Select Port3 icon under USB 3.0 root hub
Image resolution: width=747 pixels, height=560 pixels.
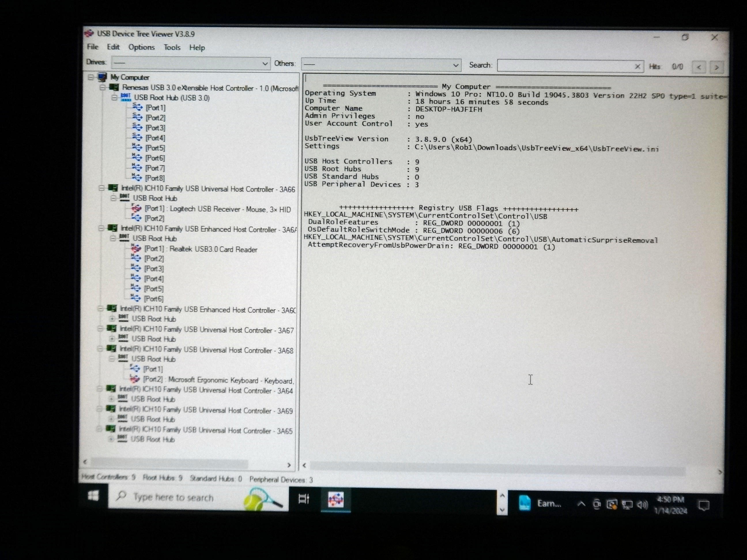137,127
